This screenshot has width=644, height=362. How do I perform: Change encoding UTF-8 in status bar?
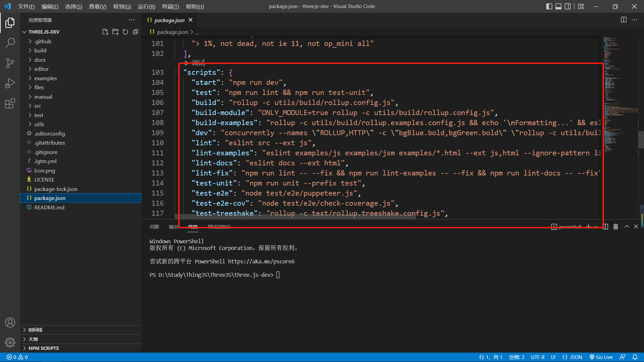tap(538, 357)
